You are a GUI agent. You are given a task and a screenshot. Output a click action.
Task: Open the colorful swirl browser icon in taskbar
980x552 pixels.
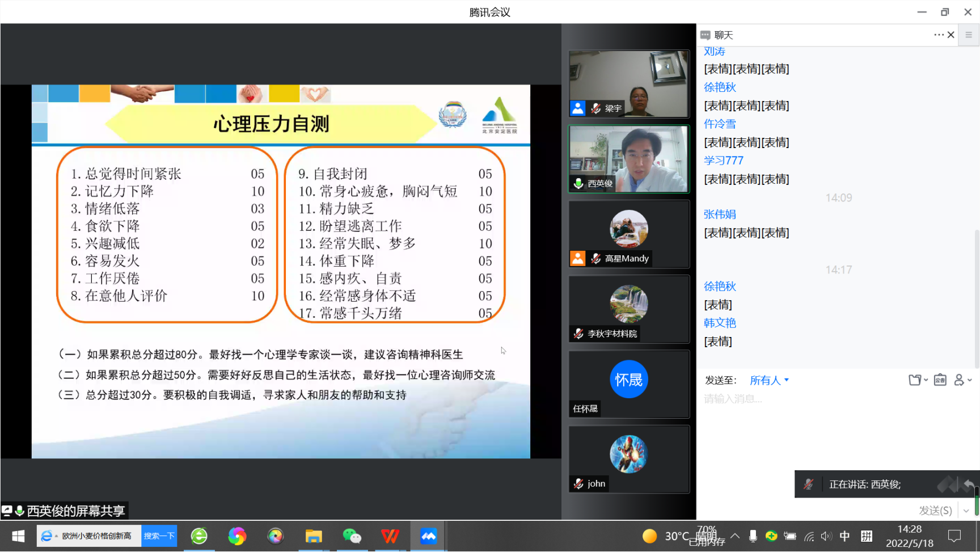tap(237, 536)
